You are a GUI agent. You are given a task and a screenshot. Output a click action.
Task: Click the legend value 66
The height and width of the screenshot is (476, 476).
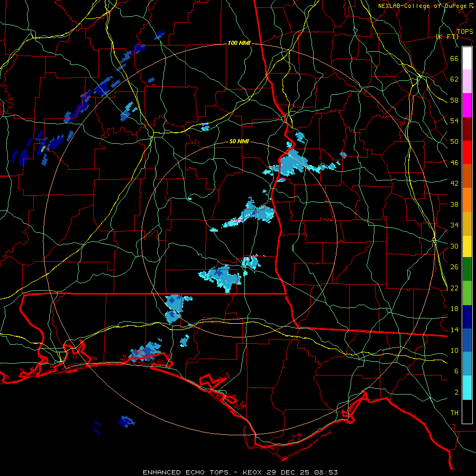pos(454,58)
